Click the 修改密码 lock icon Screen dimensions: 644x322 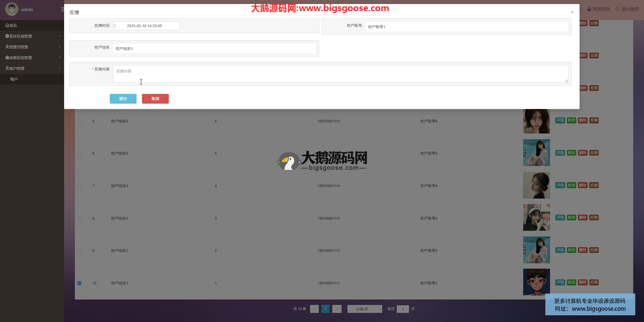point(589,9)
